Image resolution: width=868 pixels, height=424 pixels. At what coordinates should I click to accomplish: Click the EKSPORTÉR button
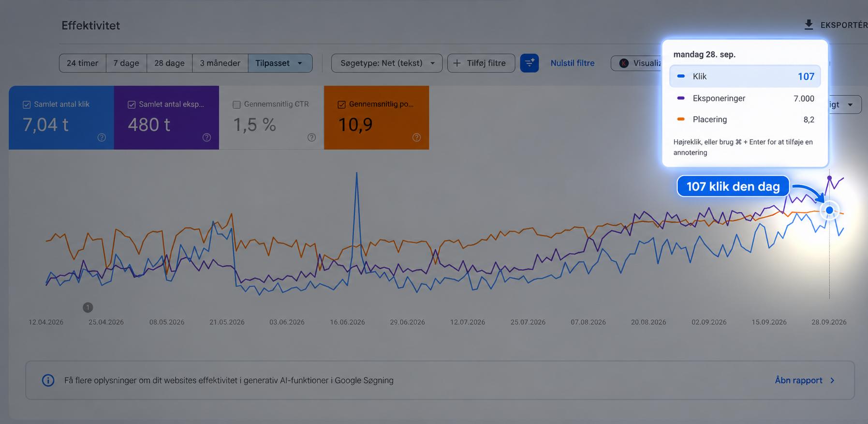click(836, 25)
